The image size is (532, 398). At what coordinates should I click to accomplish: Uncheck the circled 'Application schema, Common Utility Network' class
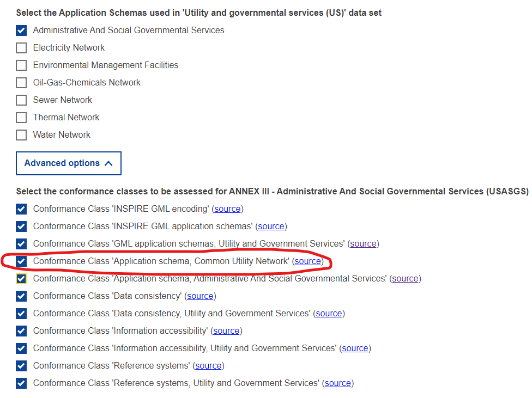(x=21, y=261)
